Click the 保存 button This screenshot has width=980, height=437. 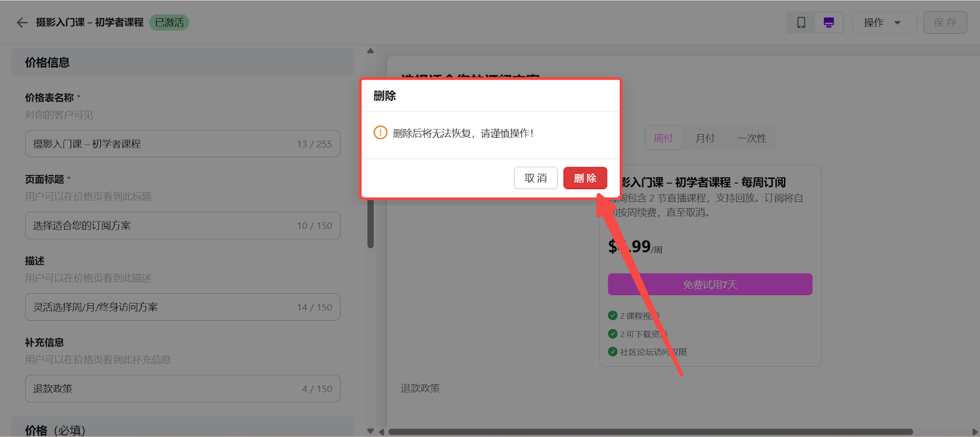point(944,23)
